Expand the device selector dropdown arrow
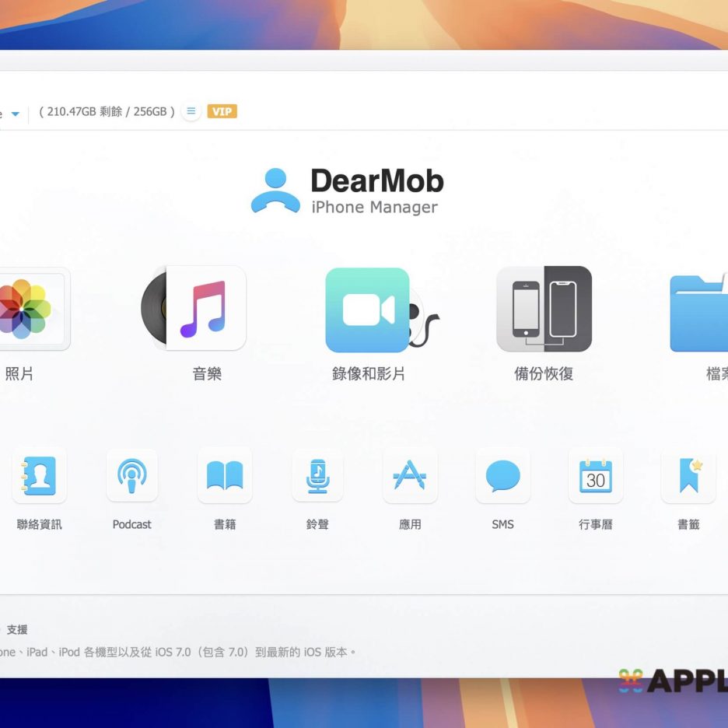728x728 pixels. (15, 114)
